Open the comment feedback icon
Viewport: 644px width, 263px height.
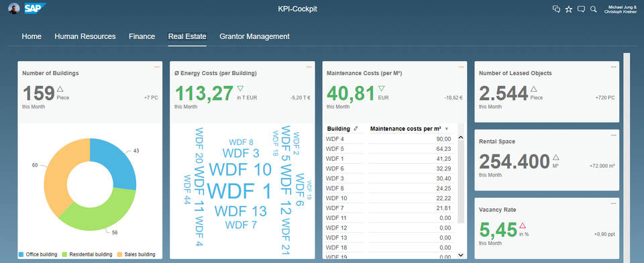pos(581,9)
